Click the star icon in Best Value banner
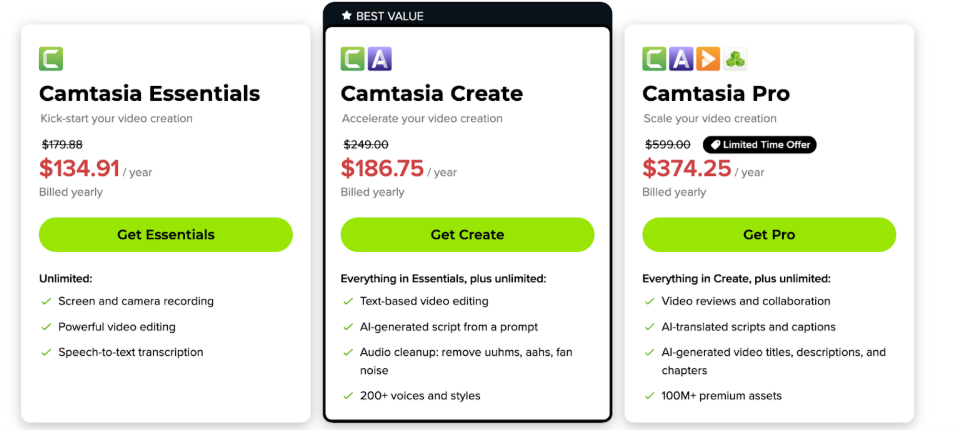954x430 pixels. click(x=347, y=16)
